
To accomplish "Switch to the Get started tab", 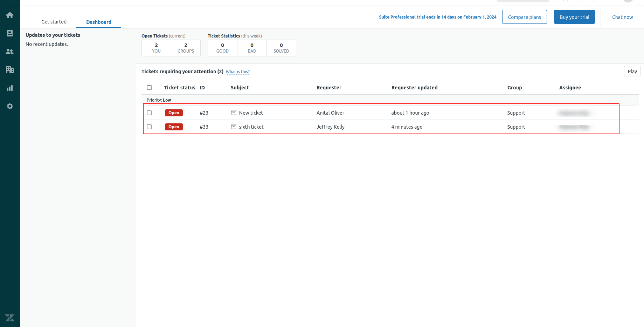I will point(54,22).
